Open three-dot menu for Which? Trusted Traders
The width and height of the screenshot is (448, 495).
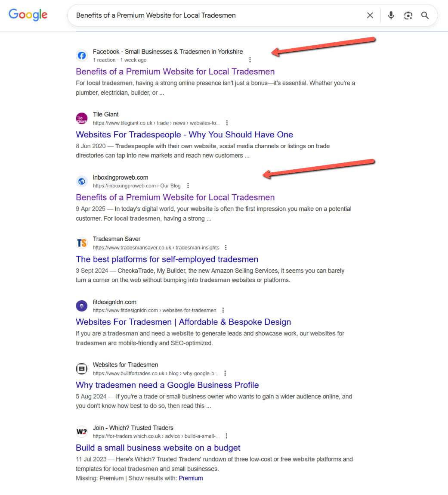(x=226, y=436)
